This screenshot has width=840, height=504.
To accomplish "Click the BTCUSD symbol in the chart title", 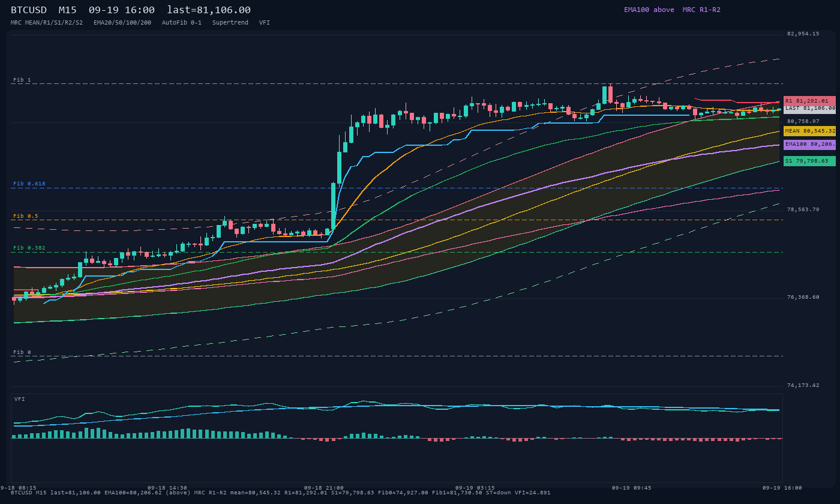I will tap(29, 10).
